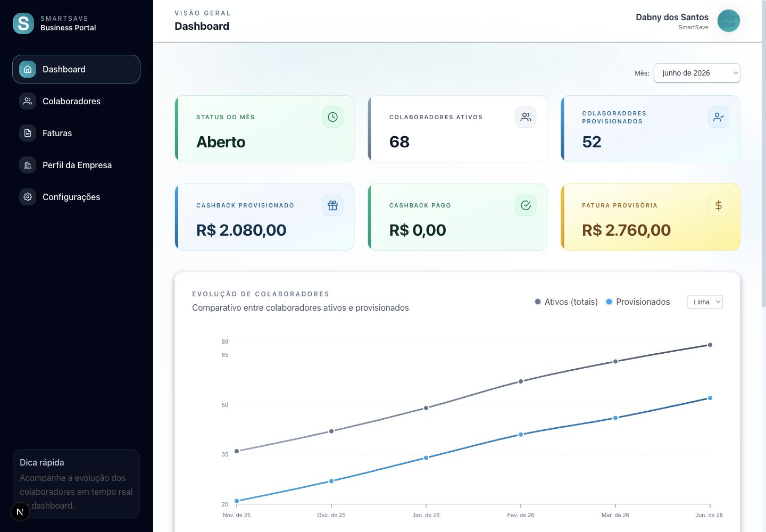The width and height of the screenshot is (766, 532).
Task: Click the clock icon in Status do Mês card
Action: pyautogui.click(x=332, y=117)
